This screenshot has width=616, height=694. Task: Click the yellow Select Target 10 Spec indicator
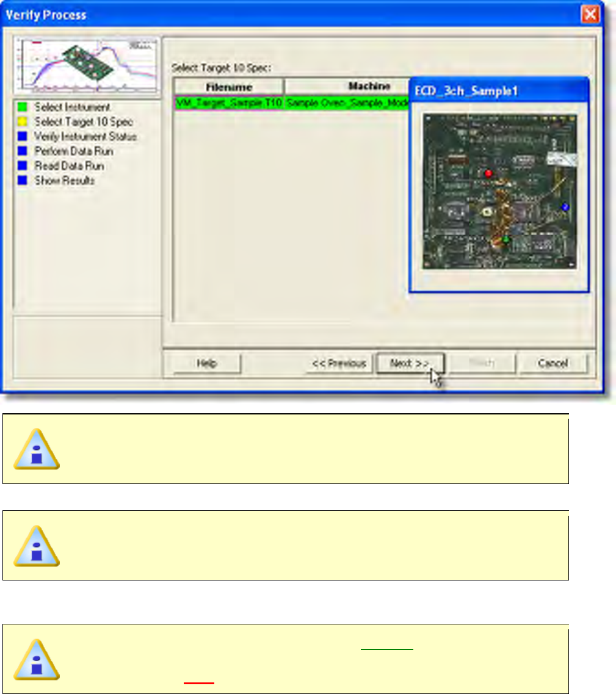coord(22,121)
